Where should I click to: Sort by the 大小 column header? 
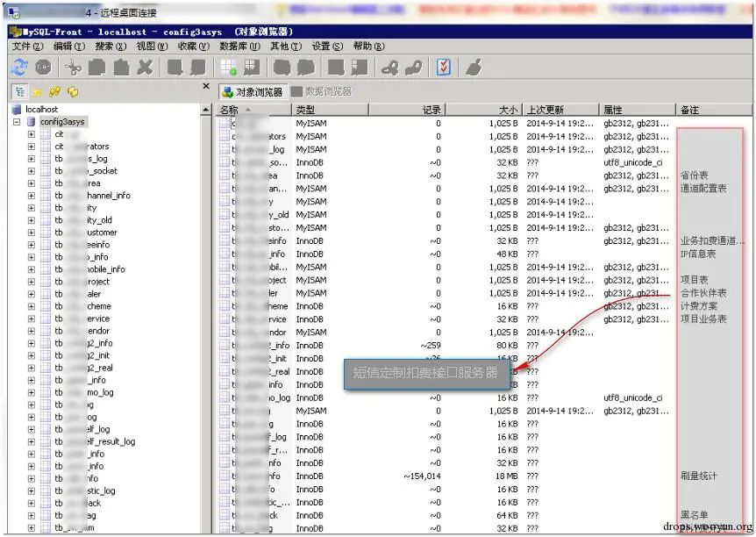click(x=509, y=110)
